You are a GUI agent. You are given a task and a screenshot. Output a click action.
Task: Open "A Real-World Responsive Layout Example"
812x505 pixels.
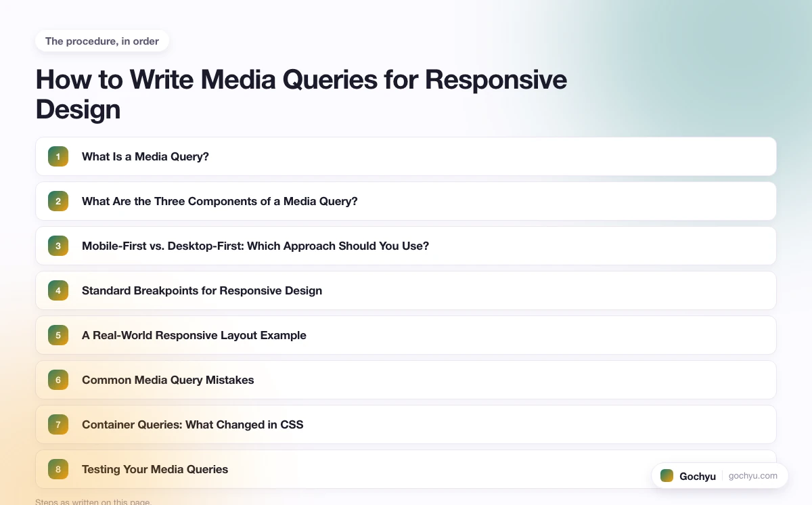(406, 335)
